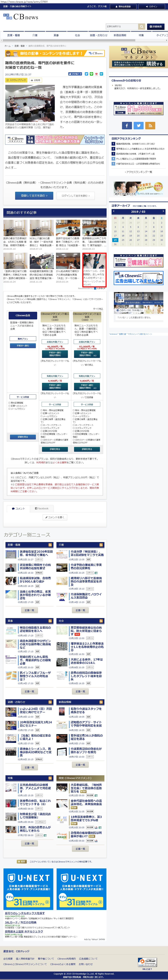Open the 医療・看護 navigation tab

coord(14,35)
